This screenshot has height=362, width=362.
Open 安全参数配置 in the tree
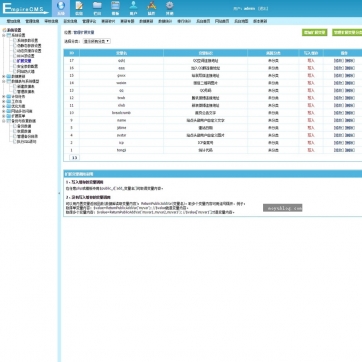[x=28, y=66]
